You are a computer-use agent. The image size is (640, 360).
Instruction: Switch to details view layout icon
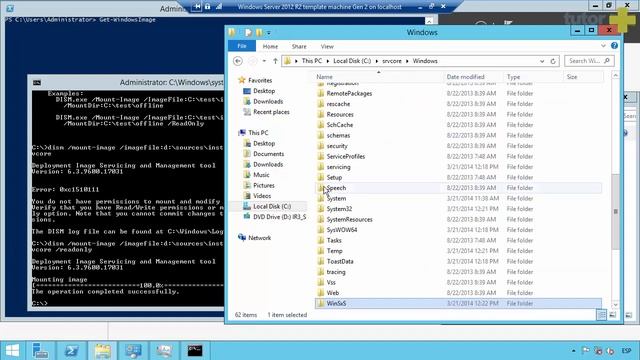pos(601,315)
